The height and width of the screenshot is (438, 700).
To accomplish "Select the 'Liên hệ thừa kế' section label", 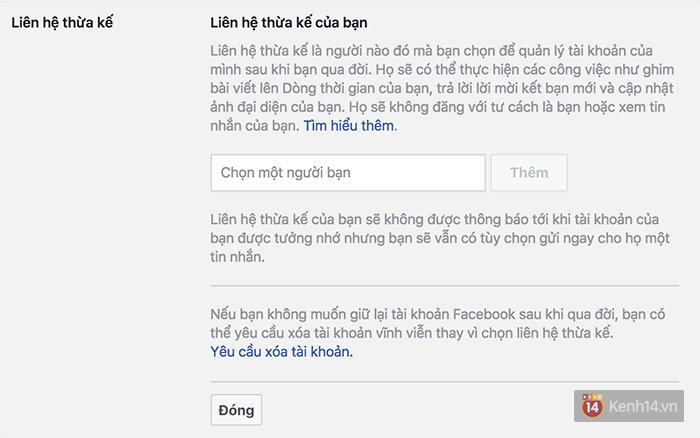I will [x=62, y=22].
